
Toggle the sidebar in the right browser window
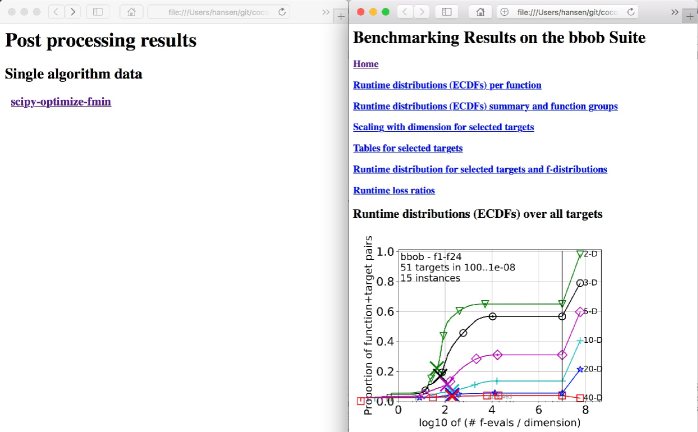pyautogui.click(x=447, y=11)
